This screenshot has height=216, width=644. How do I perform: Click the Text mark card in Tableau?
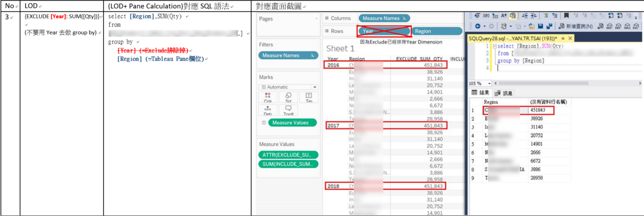tap(308, 98)
